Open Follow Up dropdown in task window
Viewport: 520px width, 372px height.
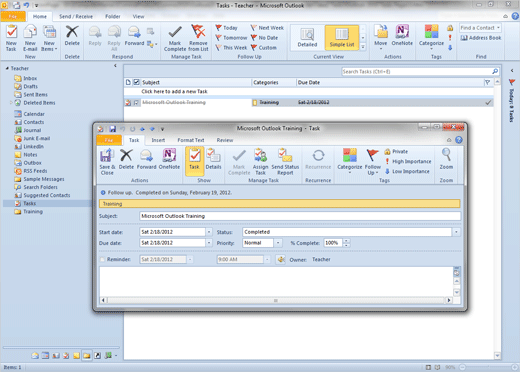point(372,162)
